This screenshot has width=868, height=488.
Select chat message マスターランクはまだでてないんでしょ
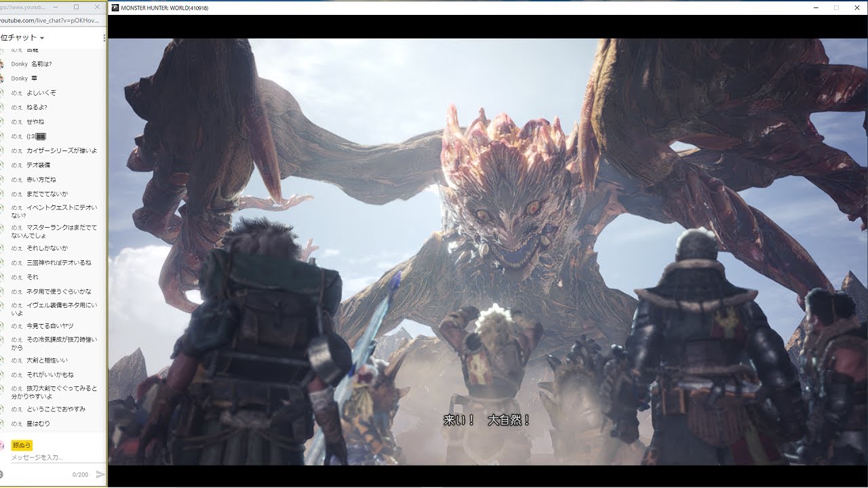coord(54,232)
